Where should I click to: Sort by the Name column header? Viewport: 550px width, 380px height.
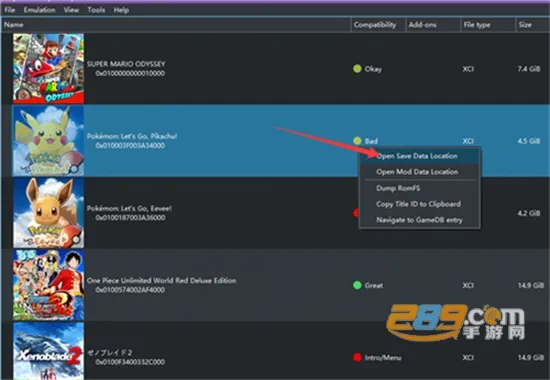coord(175,25)
